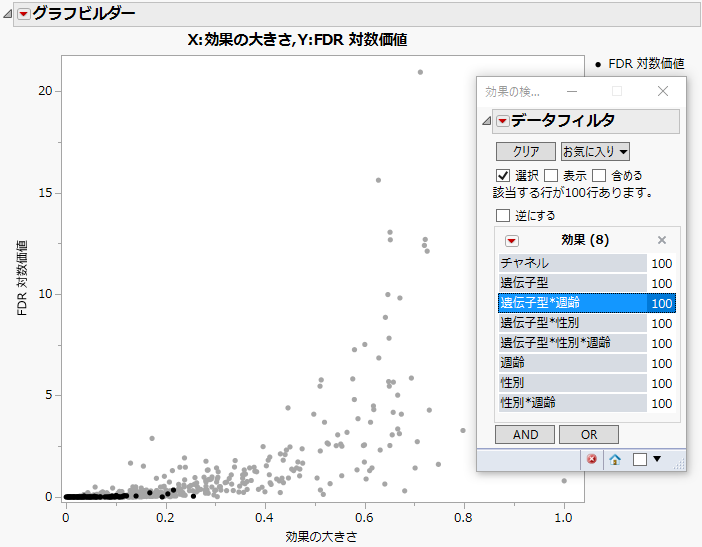The image size is (702, 547).
Task: Toggle the square checkbox in the filter status bar
Action: (640, 459)
